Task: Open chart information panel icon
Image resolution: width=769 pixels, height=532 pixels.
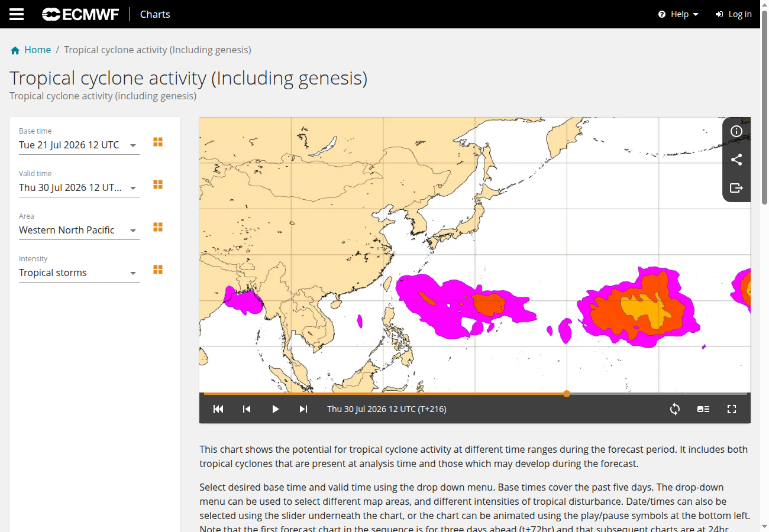Action: point(736,131)
